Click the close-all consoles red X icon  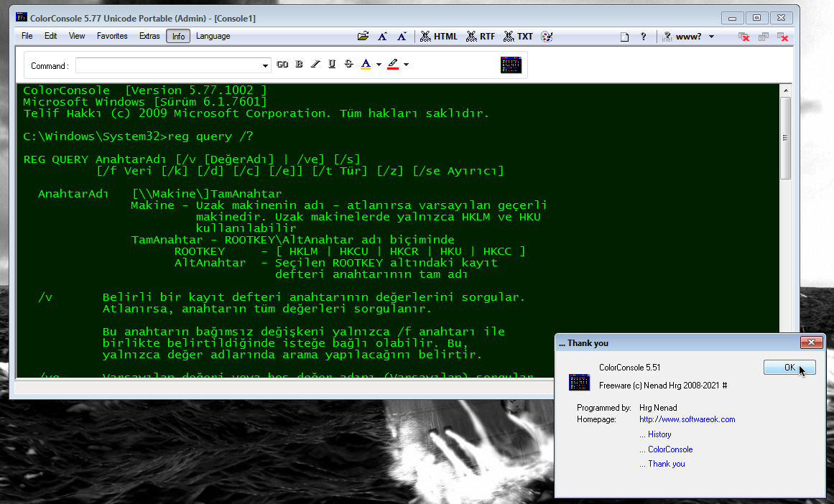click(x=743, y=37)
